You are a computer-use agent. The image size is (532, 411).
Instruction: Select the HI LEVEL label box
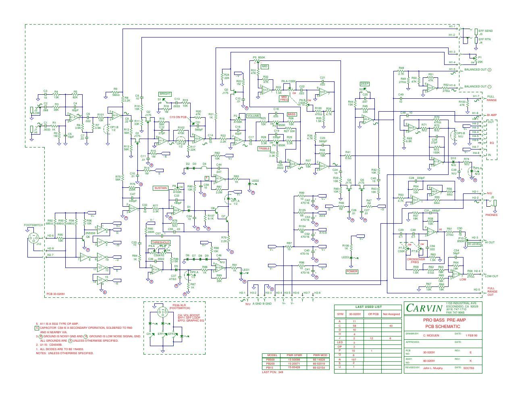click(474, 244)
